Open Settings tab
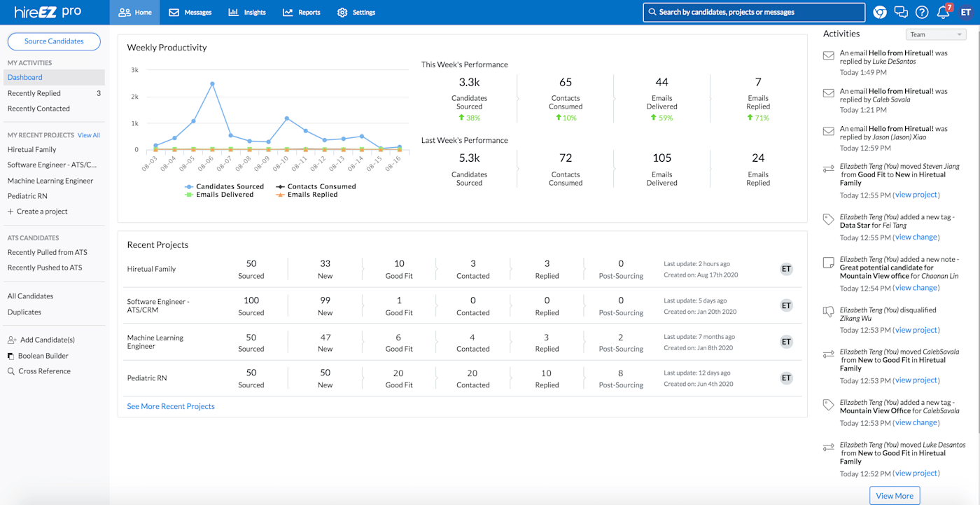This screenshot has height=505, width=980. click(356, 12)
